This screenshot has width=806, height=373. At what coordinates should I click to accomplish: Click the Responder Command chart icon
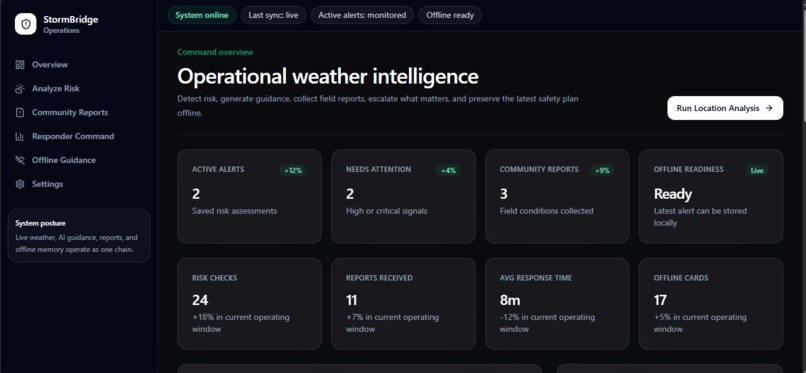(20, 136)
